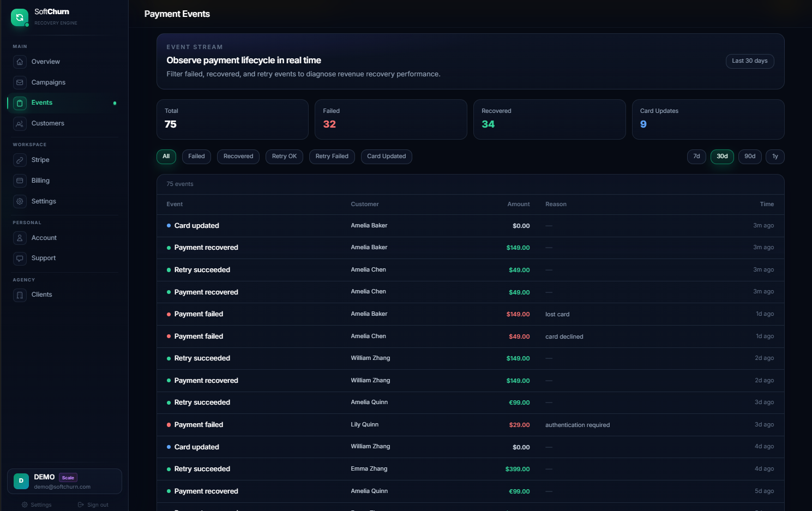The height and width of the screenshot is (511, 812).
Task: Select the 30d time range
Action: [722, 157]
